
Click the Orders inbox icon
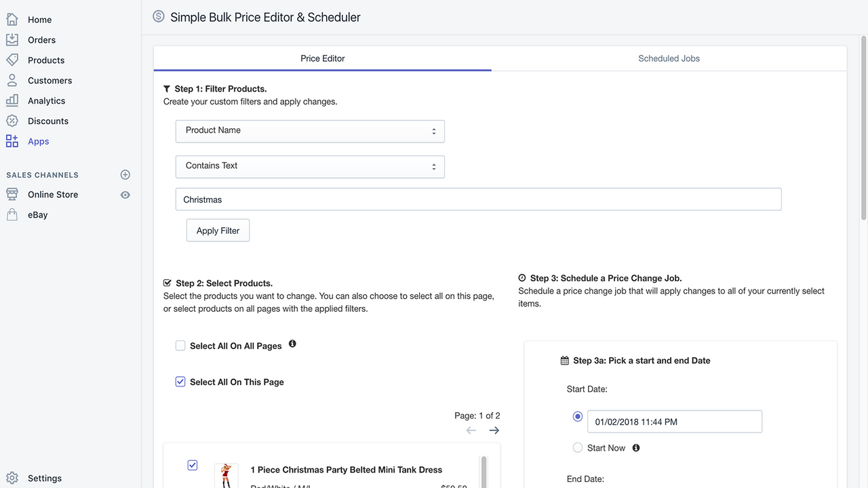coord(12,39)
